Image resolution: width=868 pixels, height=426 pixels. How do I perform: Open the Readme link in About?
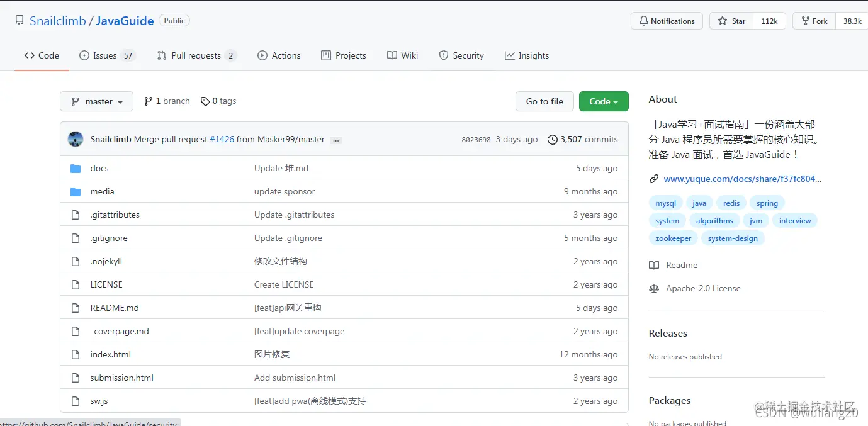pyautogui.click(x=674, y=265)
